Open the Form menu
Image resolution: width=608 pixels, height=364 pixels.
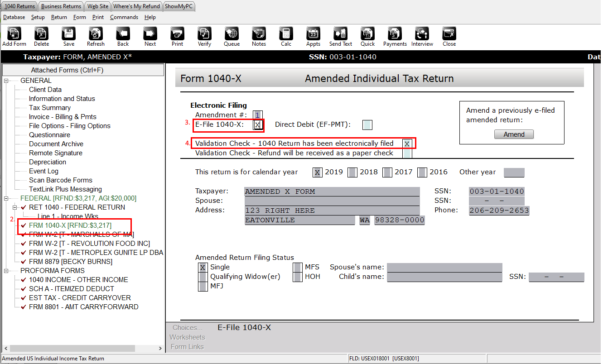(x=80, y=17)
